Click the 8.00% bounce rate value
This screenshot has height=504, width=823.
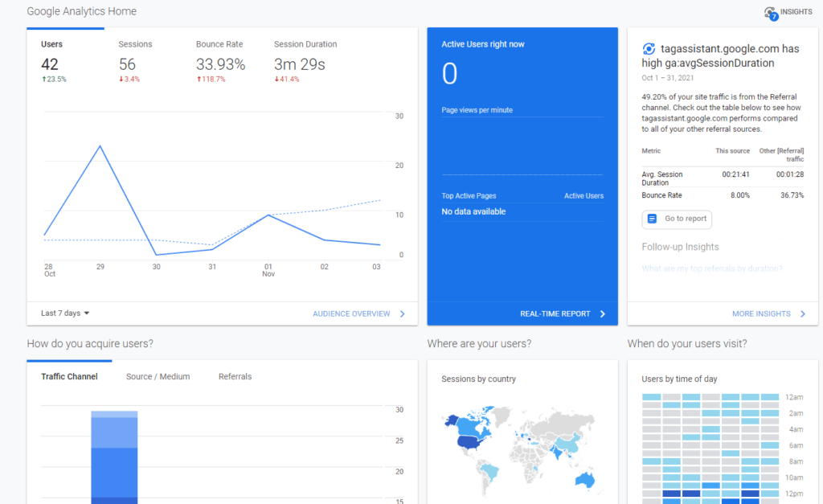740,195
